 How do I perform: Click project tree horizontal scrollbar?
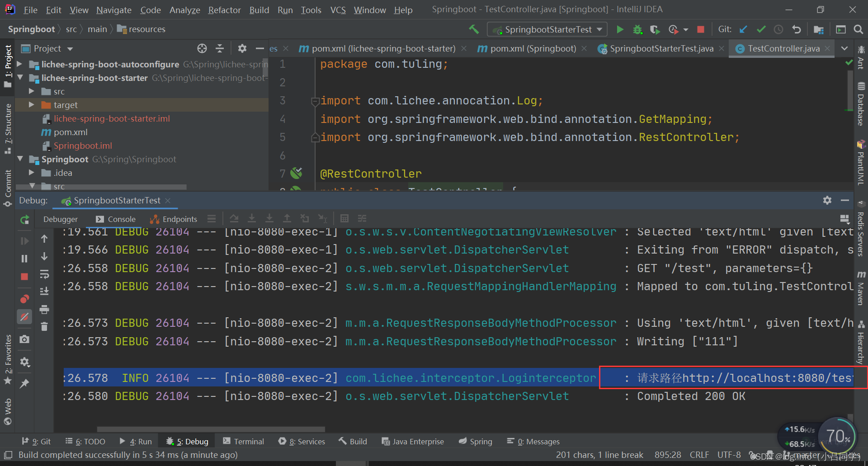point(101,187)
